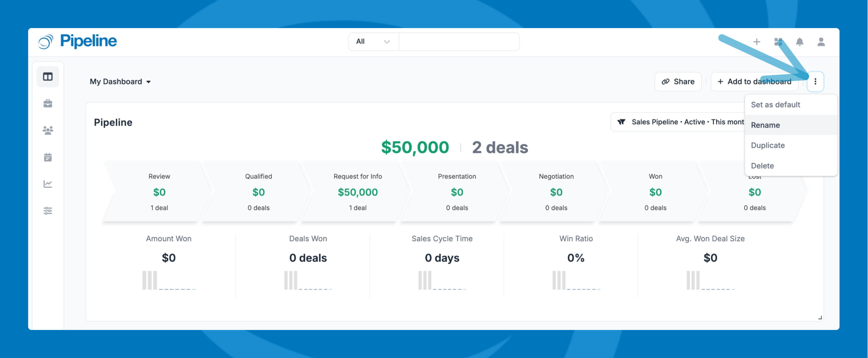Viewport: 868px width, 358px height.
Task: Click the Amount Won mini bar chart
Action: (169, 280)
